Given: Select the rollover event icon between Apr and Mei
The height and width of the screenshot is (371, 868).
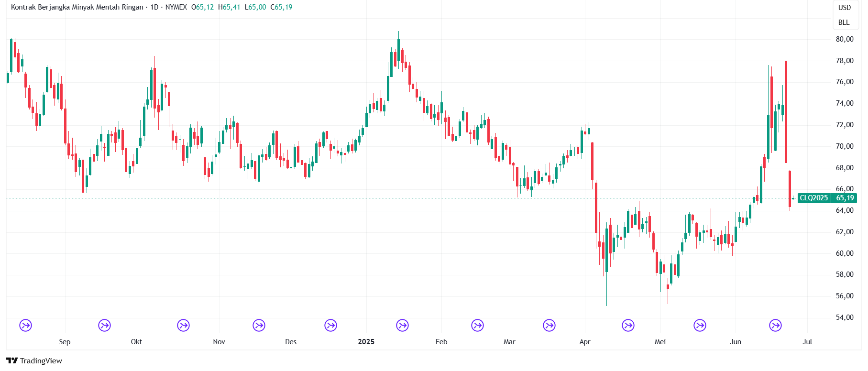Looking at the screenshot, I should click(628, 326).
